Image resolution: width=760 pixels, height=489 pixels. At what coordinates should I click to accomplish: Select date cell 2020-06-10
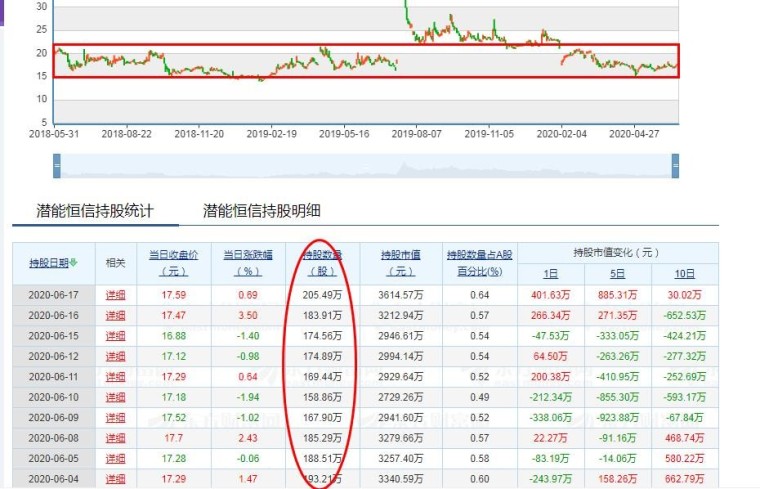[53, 397]
